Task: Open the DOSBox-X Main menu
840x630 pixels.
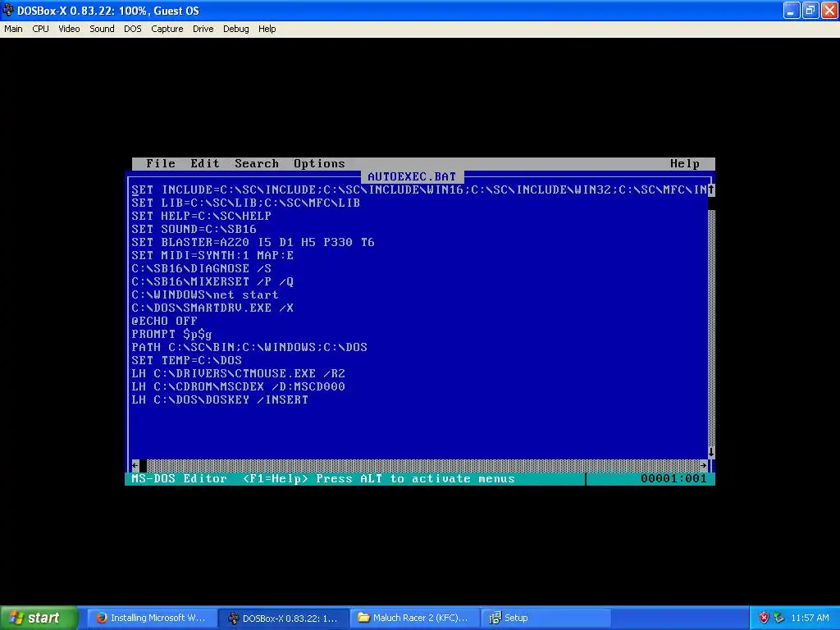Action: click(x=13, y=29)
